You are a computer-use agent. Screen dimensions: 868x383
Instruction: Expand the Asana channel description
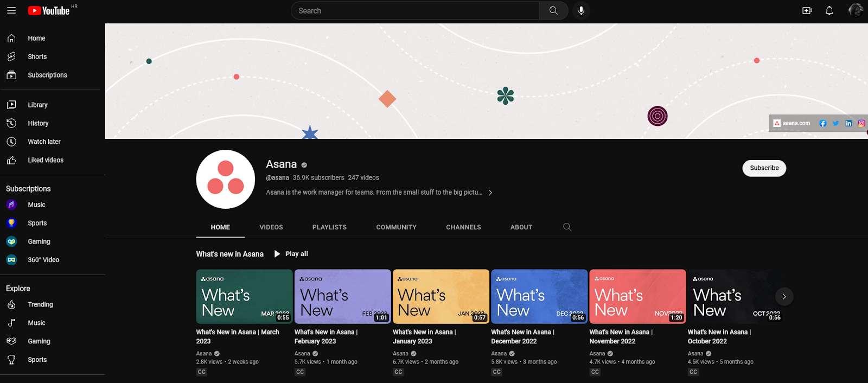(x=490, y=193)
